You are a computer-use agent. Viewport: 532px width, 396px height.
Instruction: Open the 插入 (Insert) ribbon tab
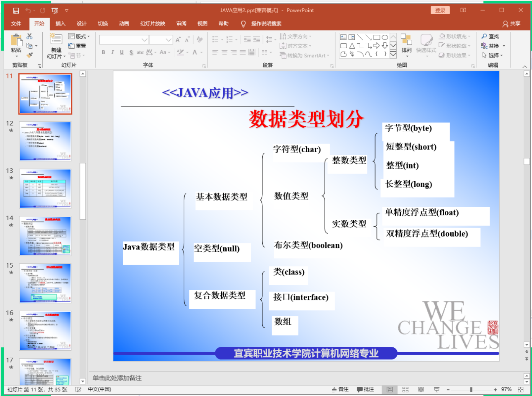[x=60, y=23]
